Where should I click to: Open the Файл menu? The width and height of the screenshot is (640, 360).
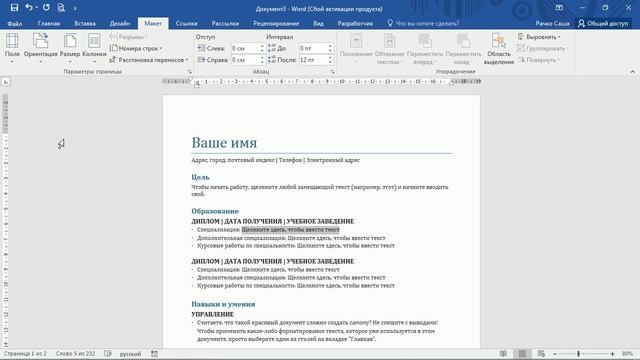[x=15, y=24]
